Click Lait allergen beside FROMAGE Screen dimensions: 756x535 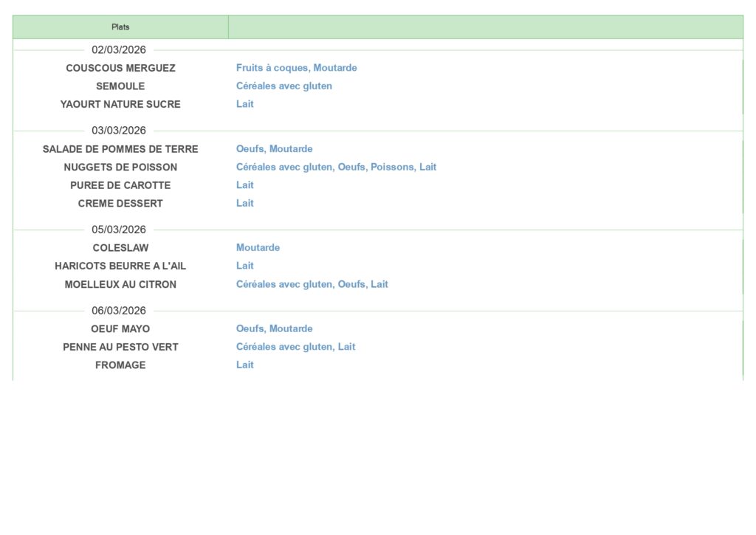pos(244,365)
